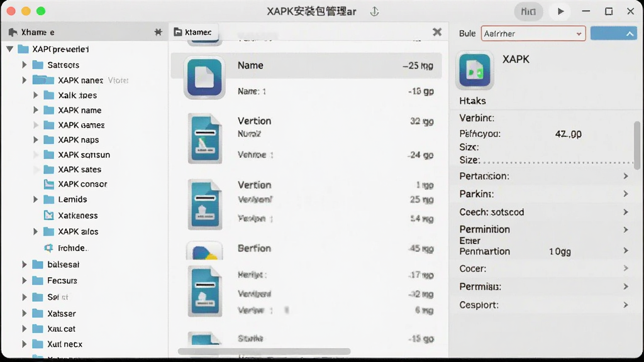This screenshot has height=362, width=644.
Task: Switch to the ktamec tab
Action: pos(193,32)
